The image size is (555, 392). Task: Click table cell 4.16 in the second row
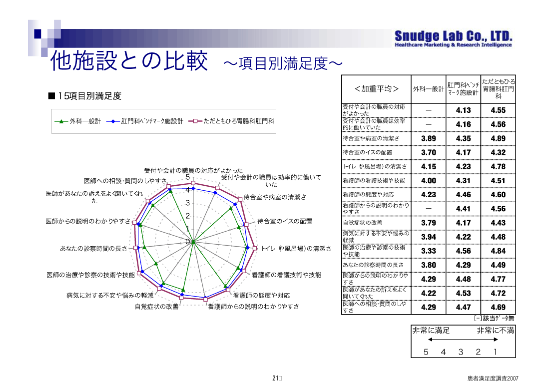pyautogui.click(x=463, y=124)
